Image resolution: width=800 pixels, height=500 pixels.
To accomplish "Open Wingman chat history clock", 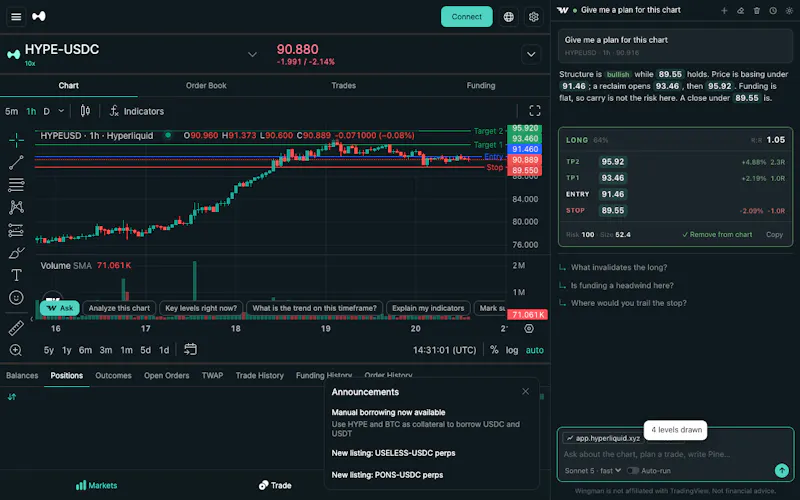I will click(773, 10).
